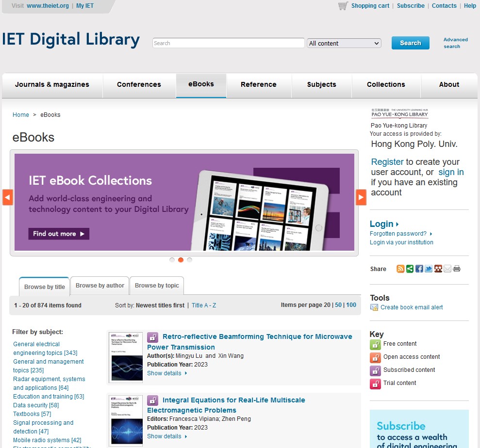Select the active orange carousel dot
This screenshot has width=480, height=448.
[x=181, y=259]
